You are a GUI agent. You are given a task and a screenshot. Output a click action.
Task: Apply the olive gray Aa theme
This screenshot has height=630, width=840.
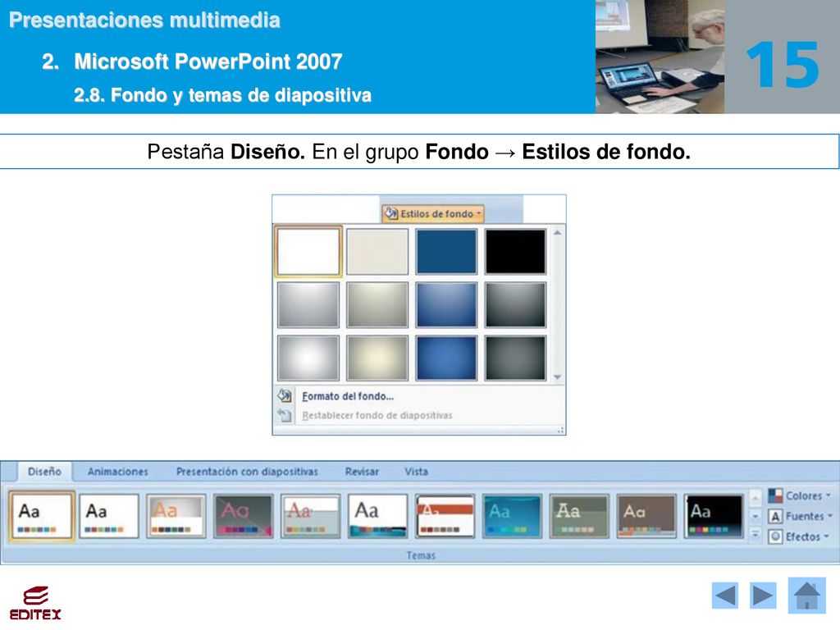pyautogui.click(x=580, y=517)
